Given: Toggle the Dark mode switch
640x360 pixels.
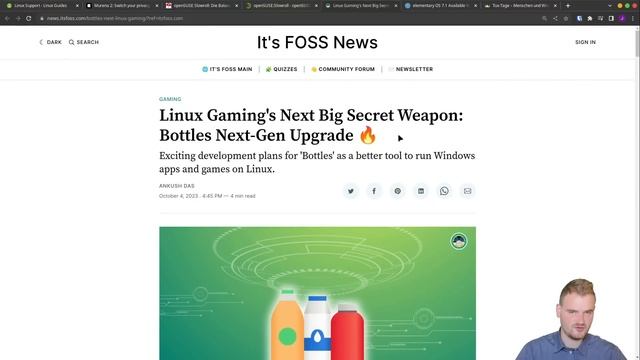Looking at the screenshot, I should point(50,42).
